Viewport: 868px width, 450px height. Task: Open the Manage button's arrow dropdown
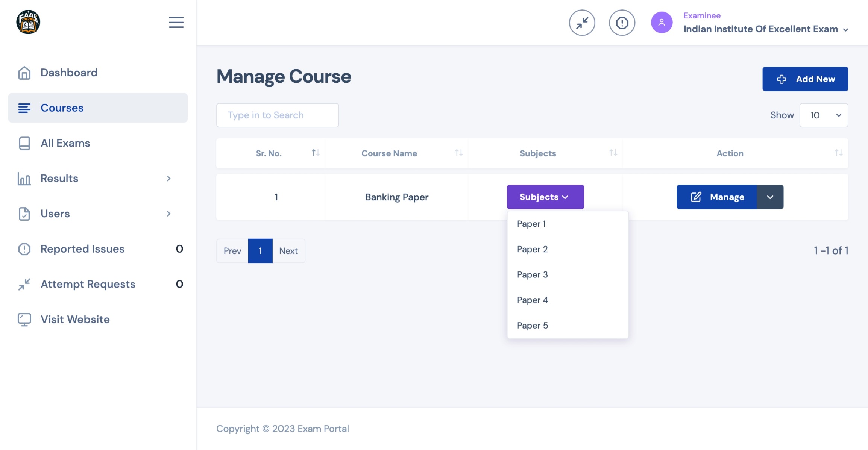(770, 197)
